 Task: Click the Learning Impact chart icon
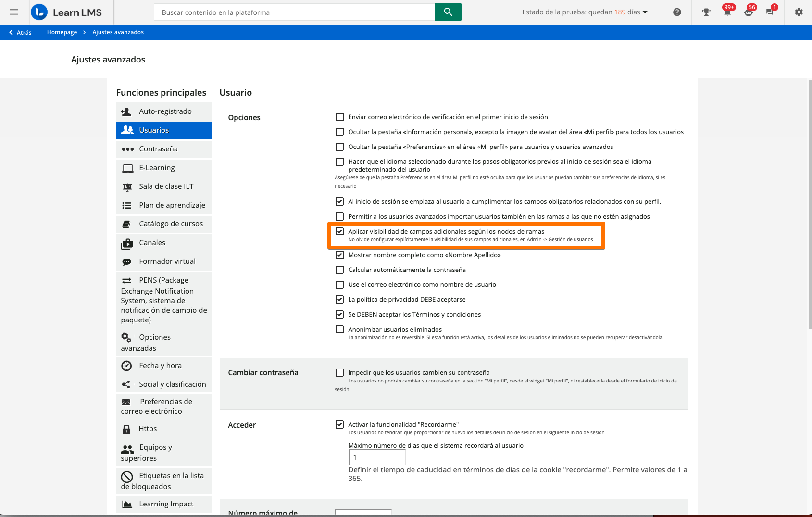coord(127,504)
